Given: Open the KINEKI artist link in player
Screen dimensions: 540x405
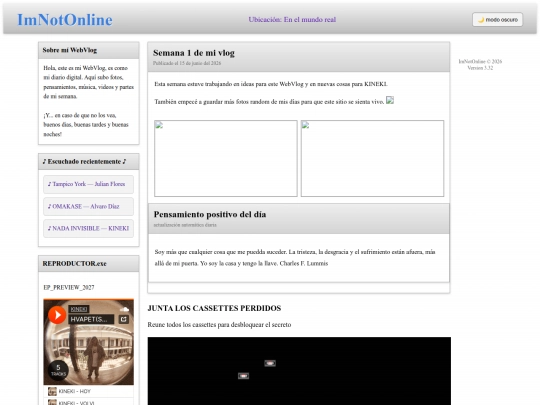Looking at the screenshot, I should pyautogui.click(x=79, y=309).
